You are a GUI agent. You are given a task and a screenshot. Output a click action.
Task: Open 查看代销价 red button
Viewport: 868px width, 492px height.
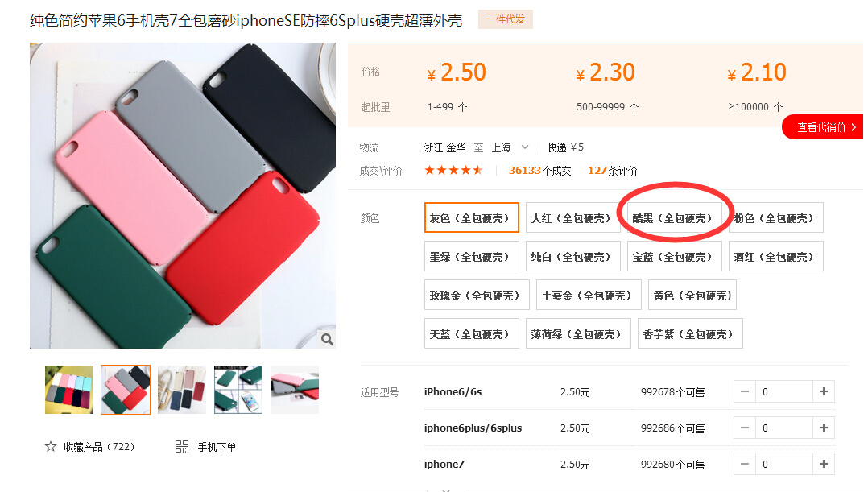tap(823, 127)
